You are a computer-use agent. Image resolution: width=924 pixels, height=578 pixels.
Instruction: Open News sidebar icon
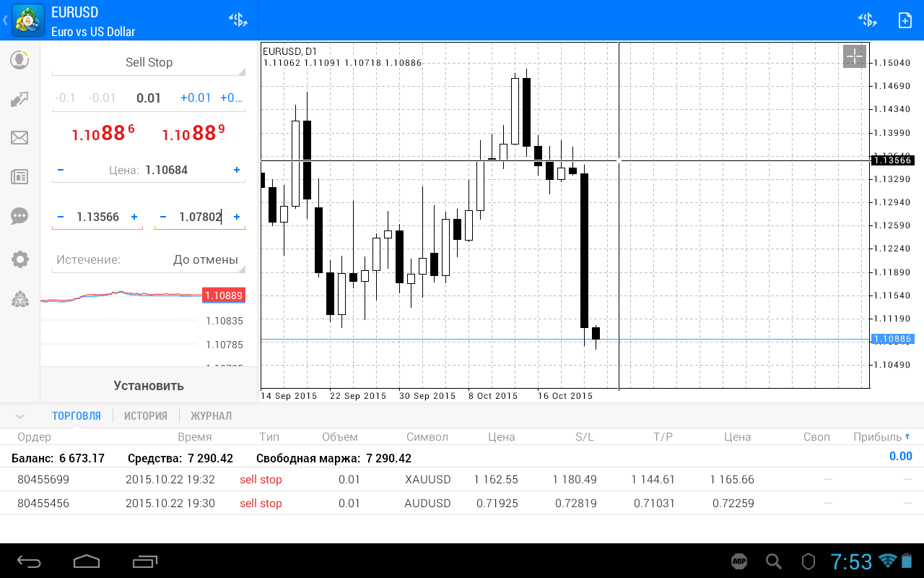tap(19, 176)
